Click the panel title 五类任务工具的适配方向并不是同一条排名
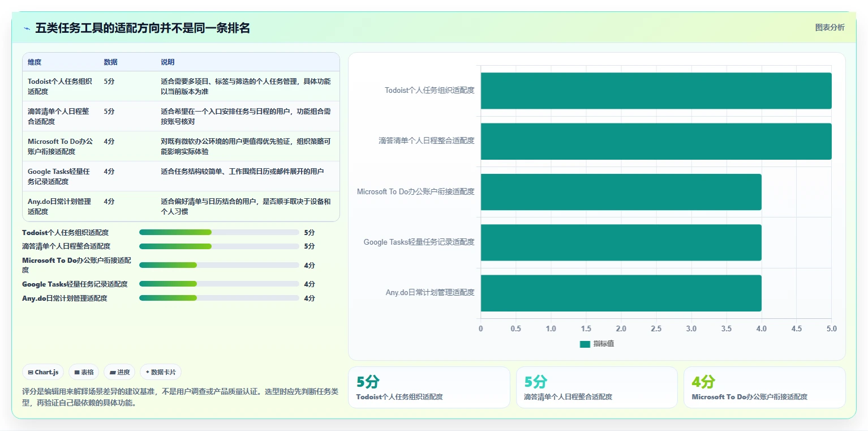The width and height of the screenshot is (868, 431). tap(143, 28)
